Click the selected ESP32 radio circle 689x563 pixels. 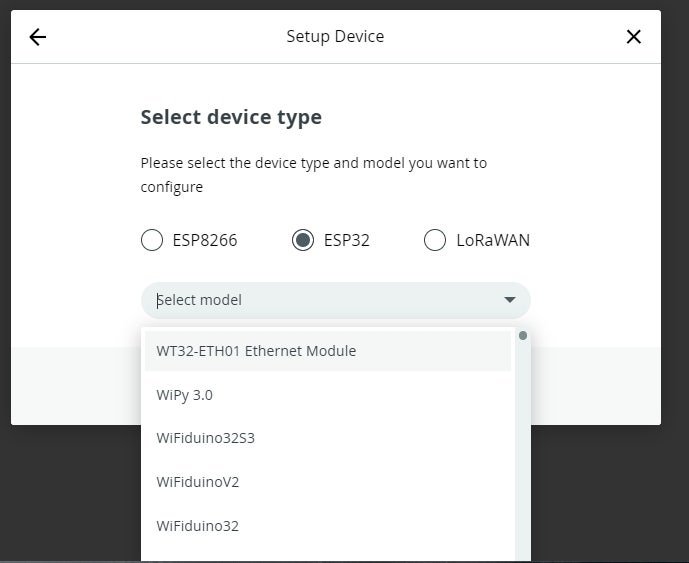click(x=303, y=240)
